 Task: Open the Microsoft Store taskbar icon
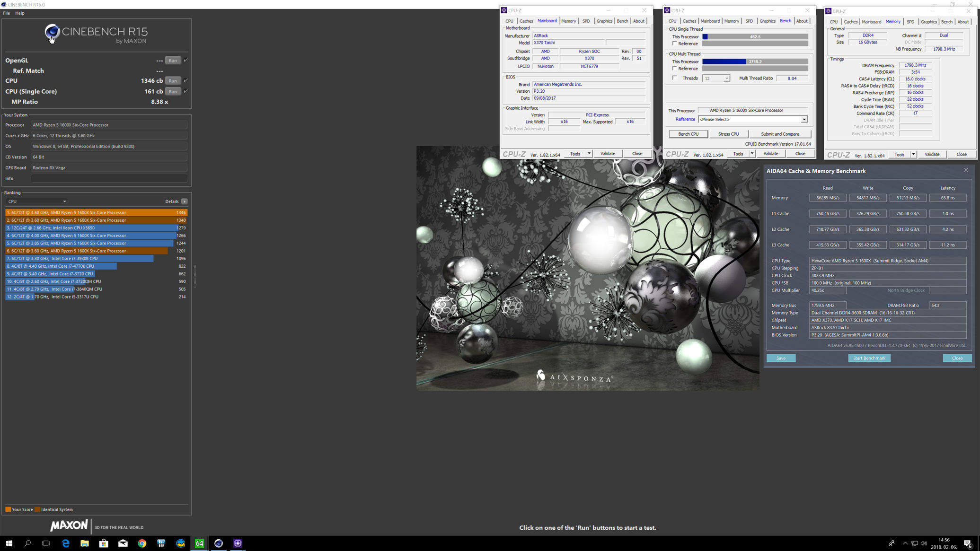coord(104,543)
